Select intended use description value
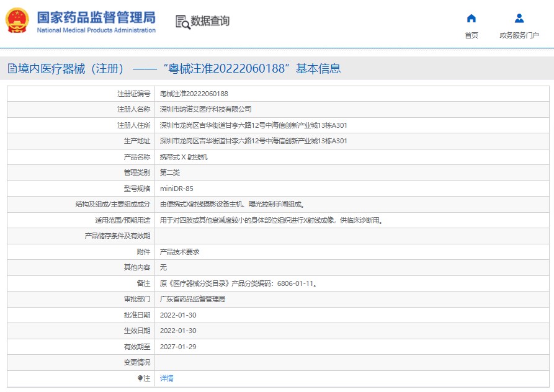The image size is (554, 392). (x=271, y=220)
